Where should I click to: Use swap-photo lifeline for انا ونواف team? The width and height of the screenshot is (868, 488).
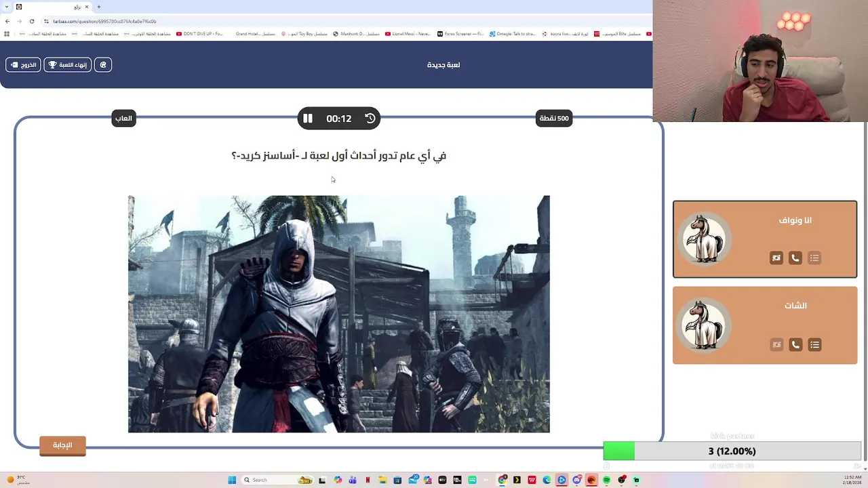[x=776, y=258]
